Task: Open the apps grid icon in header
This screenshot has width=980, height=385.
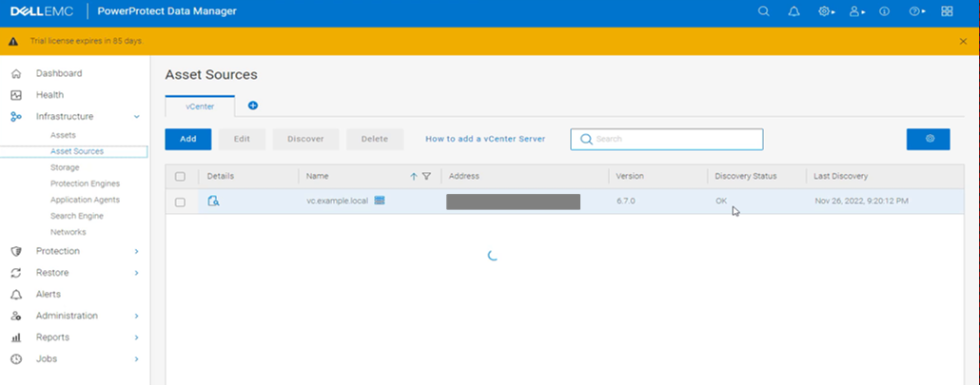Action: click(947, 11)
